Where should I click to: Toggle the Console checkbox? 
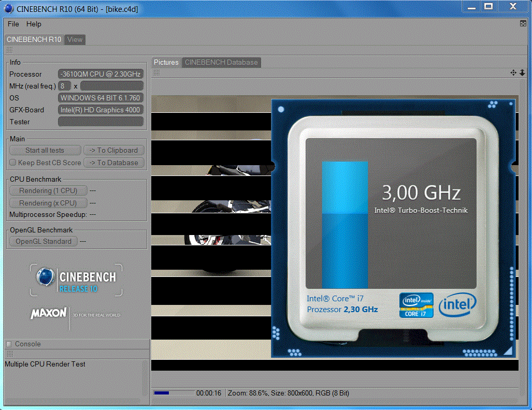point(9,344)
